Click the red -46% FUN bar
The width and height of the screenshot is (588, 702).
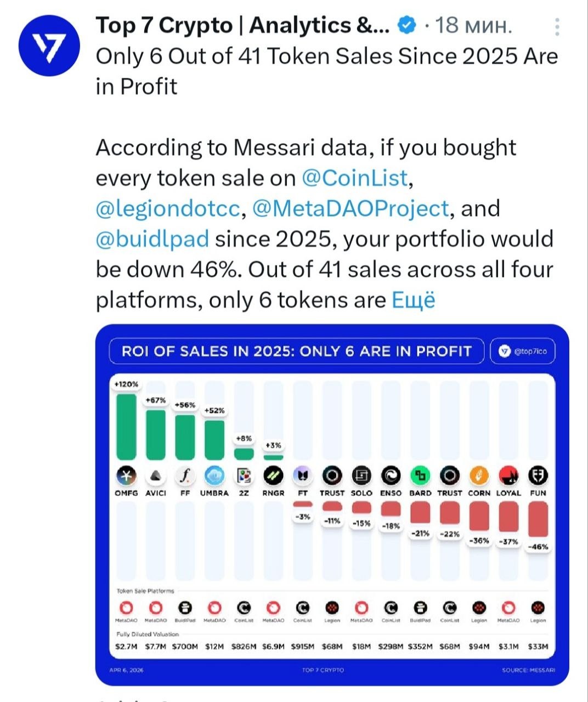tap(538, 519)
